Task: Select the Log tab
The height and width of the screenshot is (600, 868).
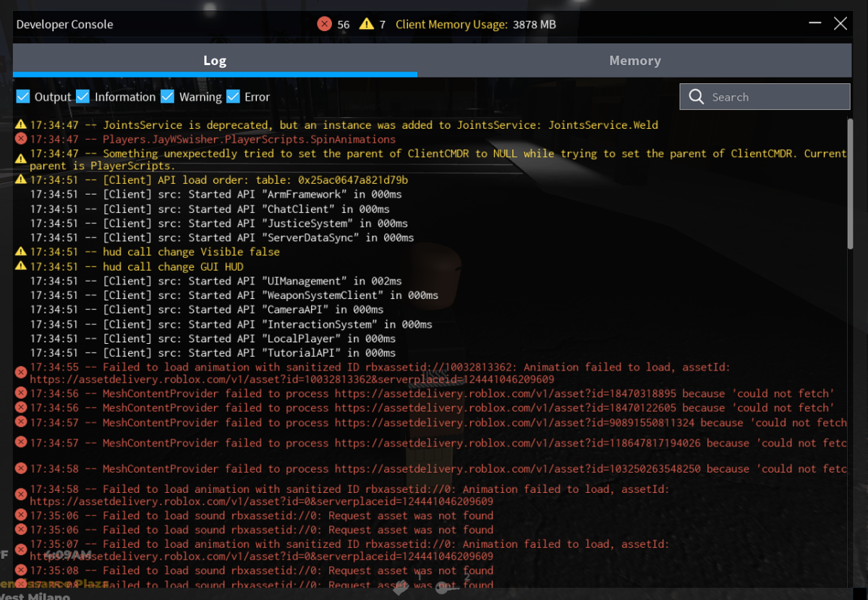Action: [x=215, y=61]
